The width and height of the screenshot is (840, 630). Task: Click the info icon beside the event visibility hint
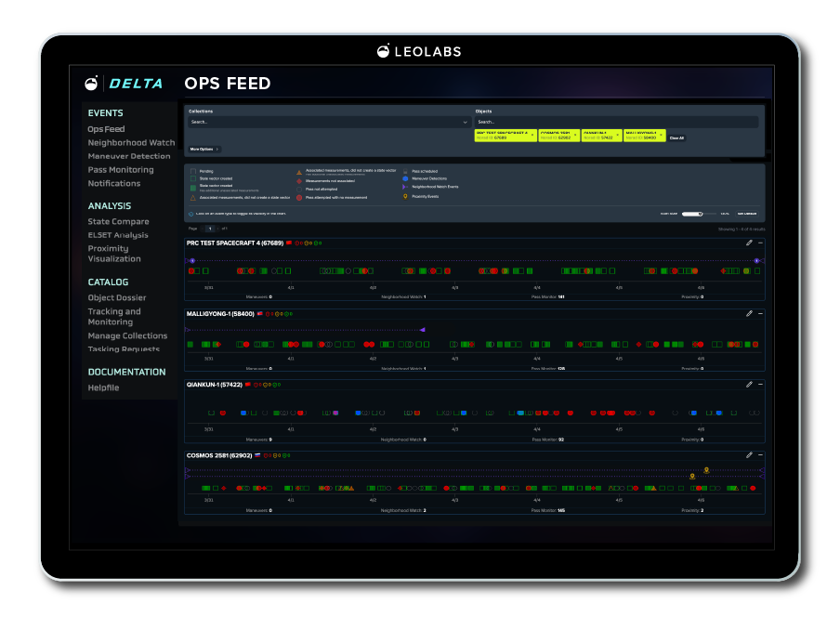pos(192,213)
